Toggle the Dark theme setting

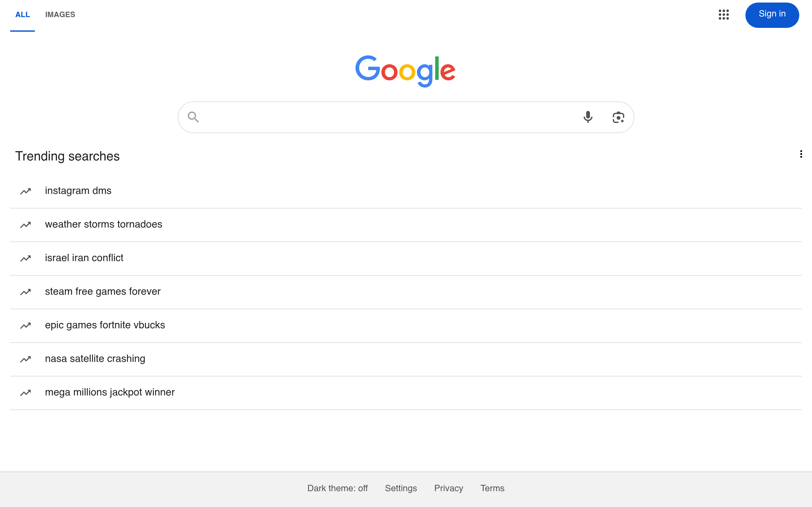click(x=337, y=488)
